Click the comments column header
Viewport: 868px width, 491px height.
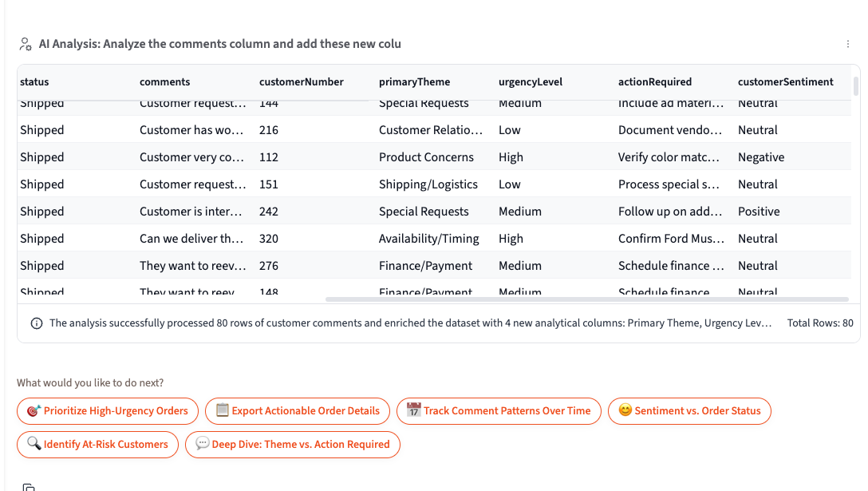[x=164, y=81]
